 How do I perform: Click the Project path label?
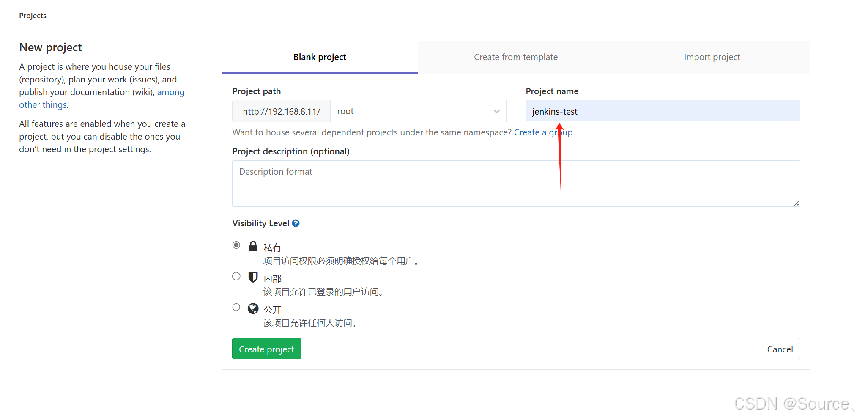[257, 91]
